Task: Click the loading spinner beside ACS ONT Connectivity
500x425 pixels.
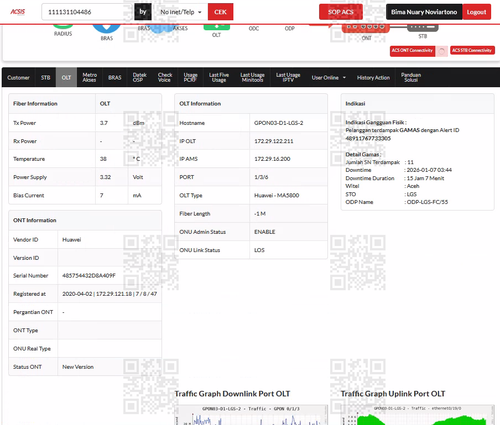Action: pos(442,51)
